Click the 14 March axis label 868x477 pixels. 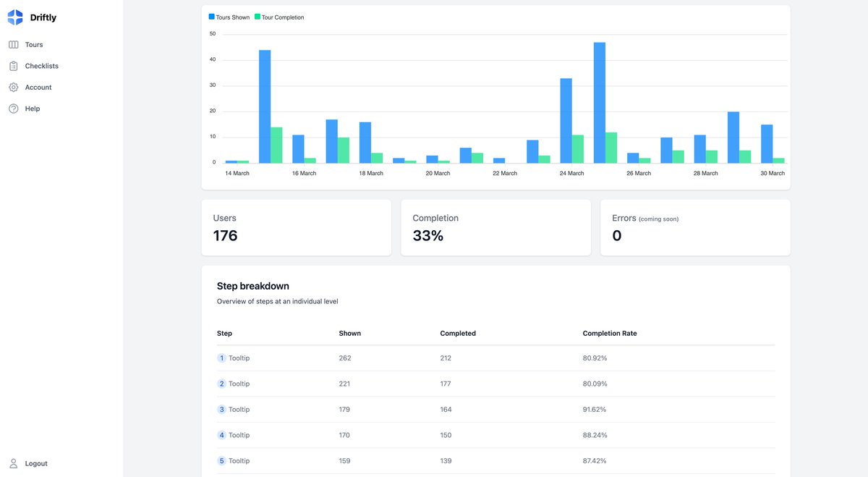pyautogui.click(x=237, y=174)
